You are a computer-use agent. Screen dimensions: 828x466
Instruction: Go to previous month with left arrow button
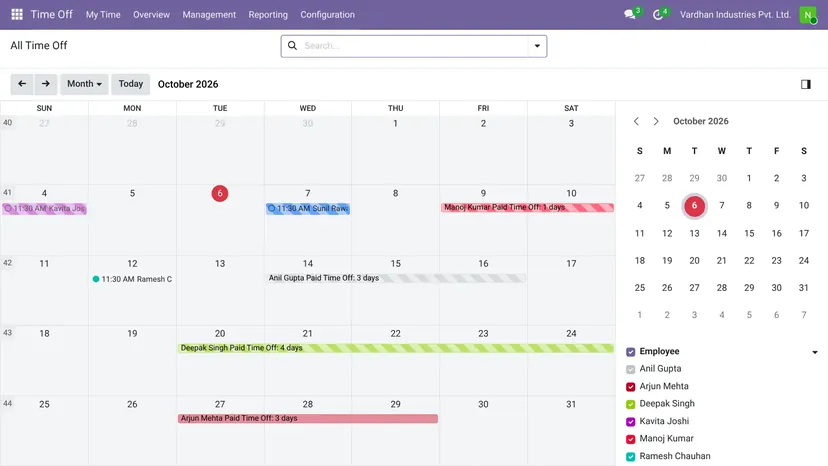click(22, 84)
